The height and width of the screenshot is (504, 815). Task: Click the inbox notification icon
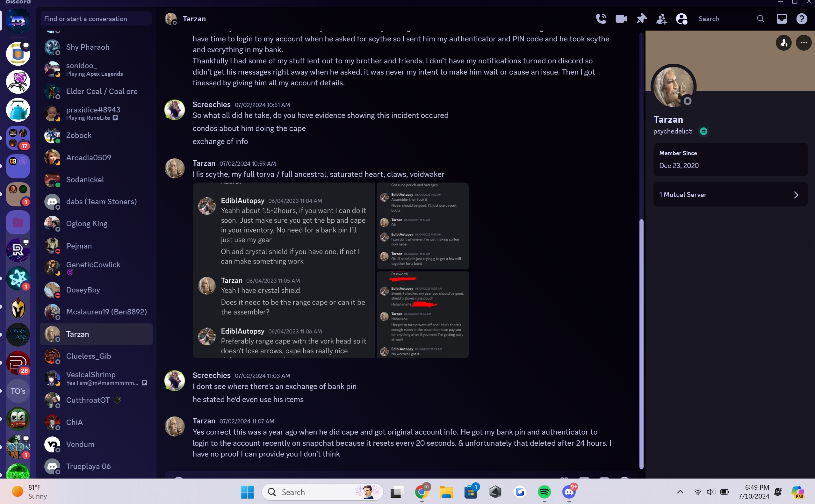[782, 18]
